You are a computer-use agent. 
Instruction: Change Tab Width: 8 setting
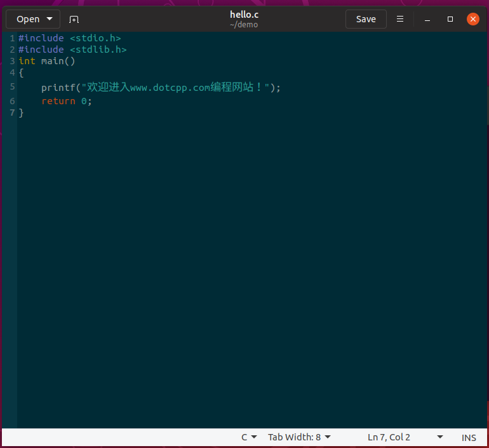(x=299, y=437)
